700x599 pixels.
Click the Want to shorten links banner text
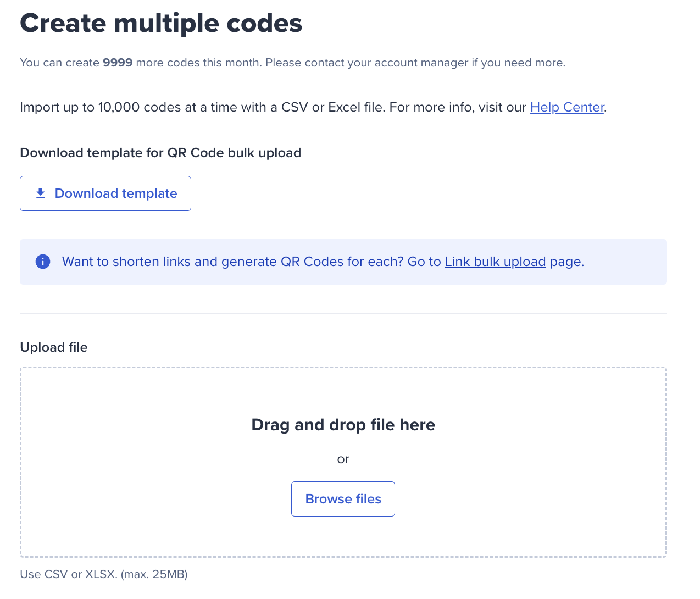point(323,262)
